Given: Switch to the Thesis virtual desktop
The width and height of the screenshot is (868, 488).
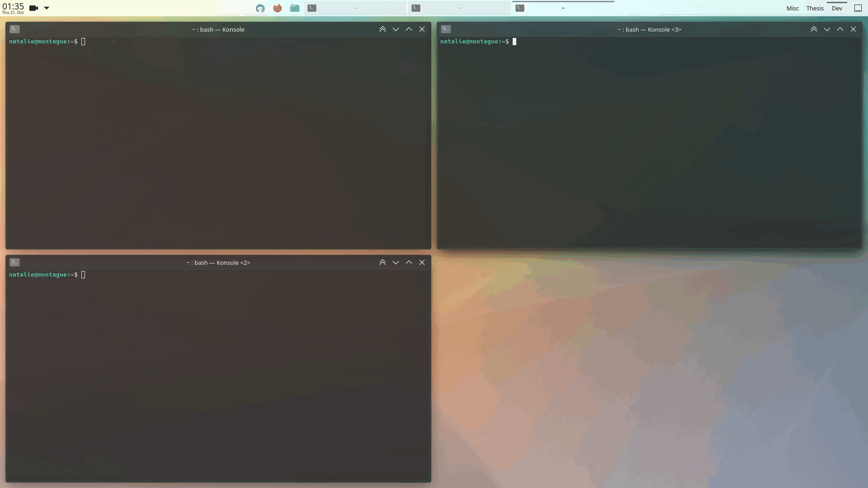Looking at the screenshot, I should click(x=815, y=8).
